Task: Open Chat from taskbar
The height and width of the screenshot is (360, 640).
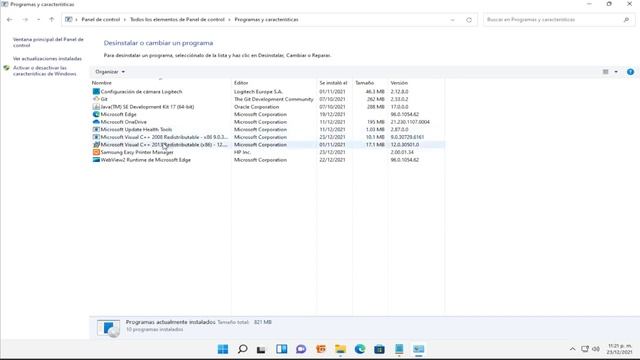Action: pos(301,349)
